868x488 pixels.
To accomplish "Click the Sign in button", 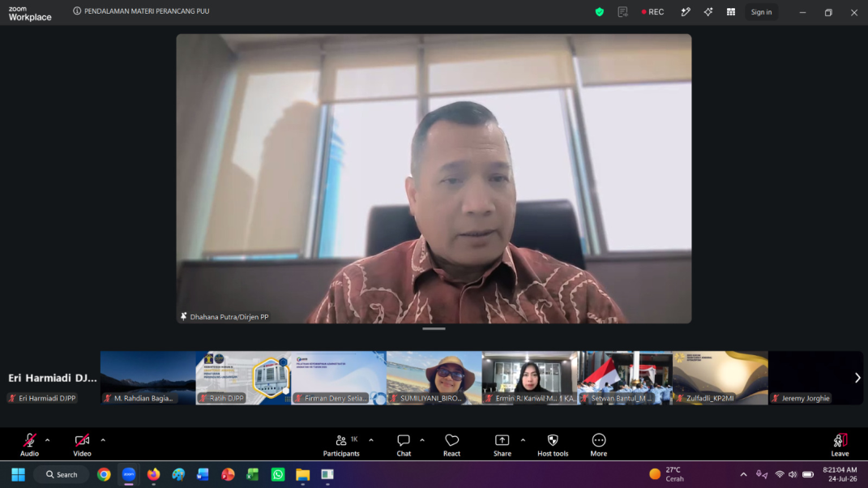I will point(761,11).
